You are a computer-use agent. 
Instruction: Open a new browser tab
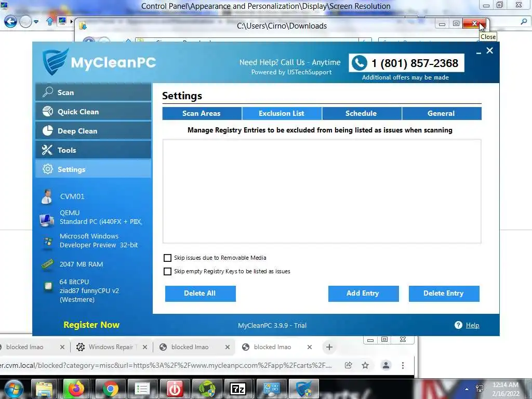tap(329, 347)
